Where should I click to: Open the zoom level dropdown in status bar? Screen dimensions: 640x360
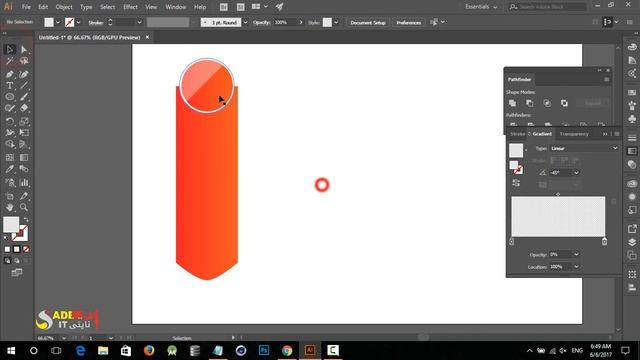pos(64,338)
